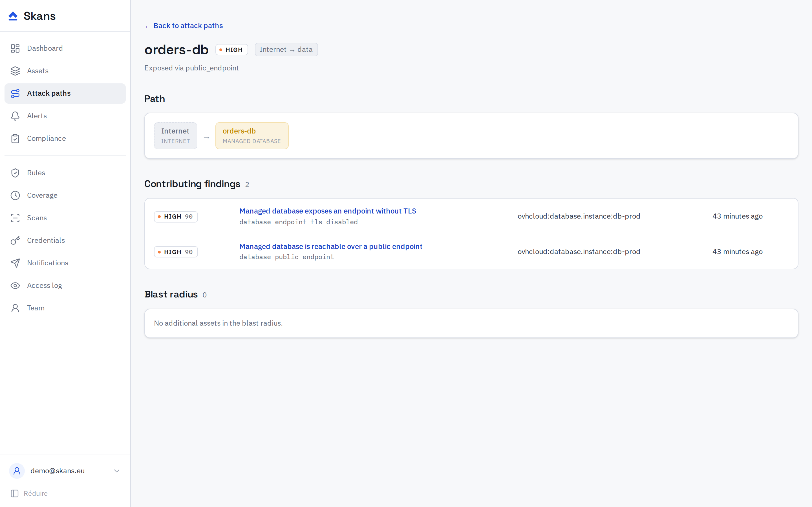812x507 pixels.
Task: Click the Notifications paper plane icon
Action: 15,263
